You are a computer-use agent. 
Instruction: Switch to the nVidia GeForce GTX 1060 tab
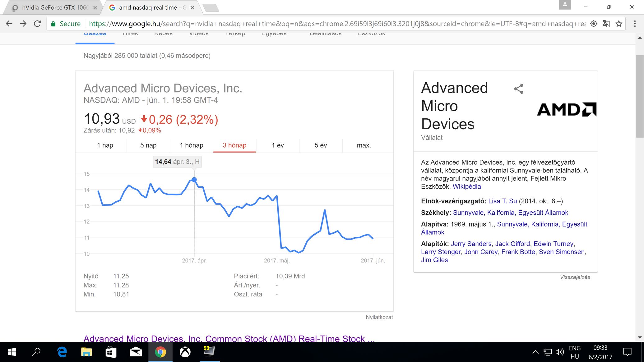[x=53, y=7]
